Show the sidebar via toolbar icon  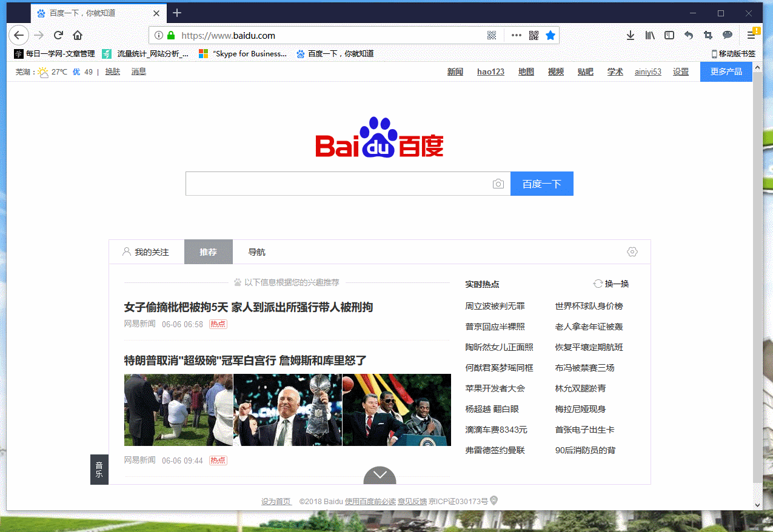669,36
